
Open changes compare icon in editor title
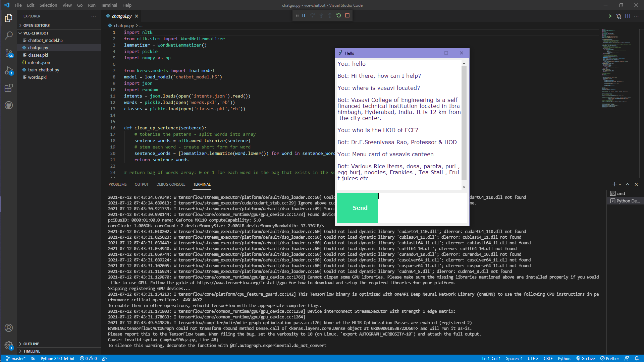619,16
